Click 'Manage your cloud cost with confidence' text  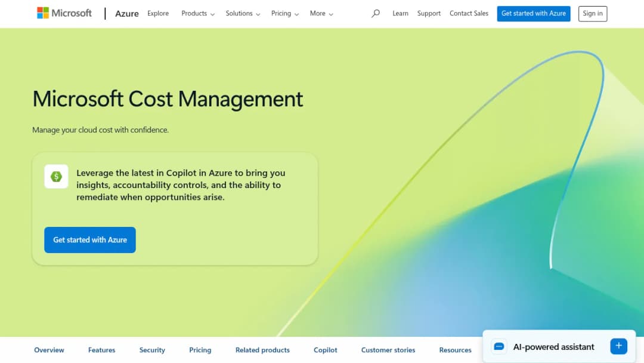tap(100, 130)
